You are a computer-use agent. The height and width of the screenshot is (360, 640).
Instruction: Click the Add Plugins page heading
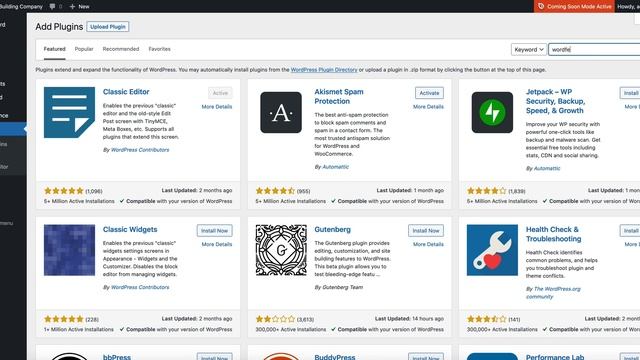pyautogui.click(x=59, y=27)
